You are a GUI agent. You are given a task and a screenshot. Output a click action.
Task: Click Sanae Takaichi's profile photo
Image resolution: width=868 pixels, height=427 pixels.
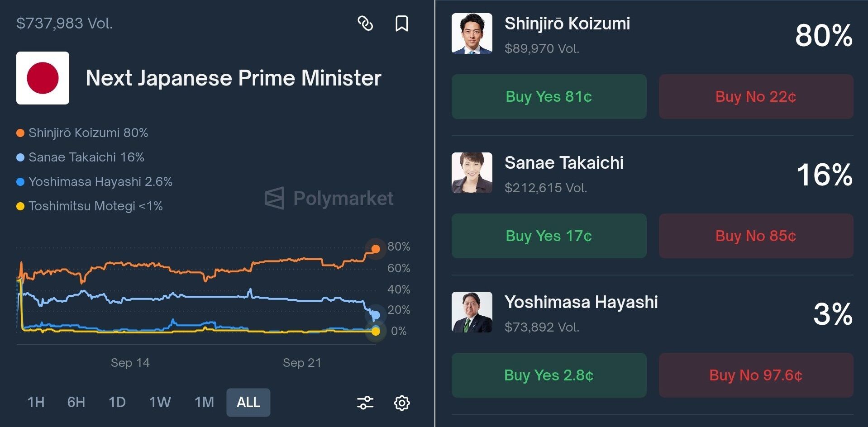tap(472, 173)
